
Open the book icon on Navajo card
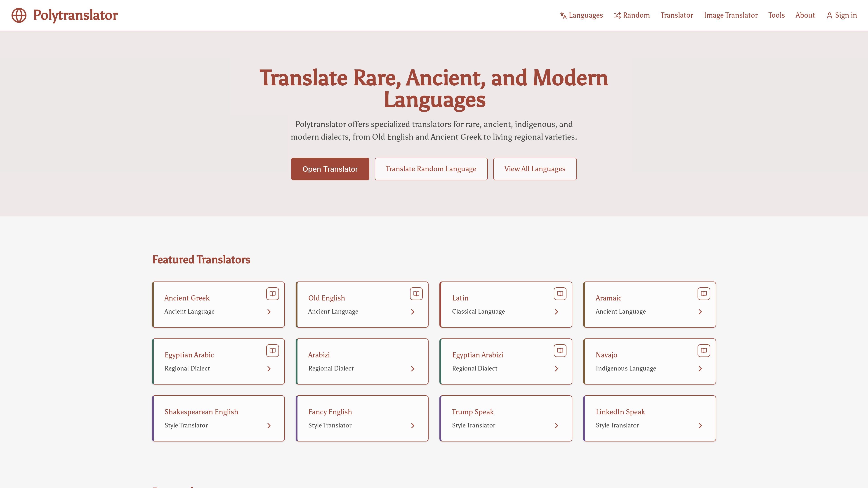click(x=704, y=351)
